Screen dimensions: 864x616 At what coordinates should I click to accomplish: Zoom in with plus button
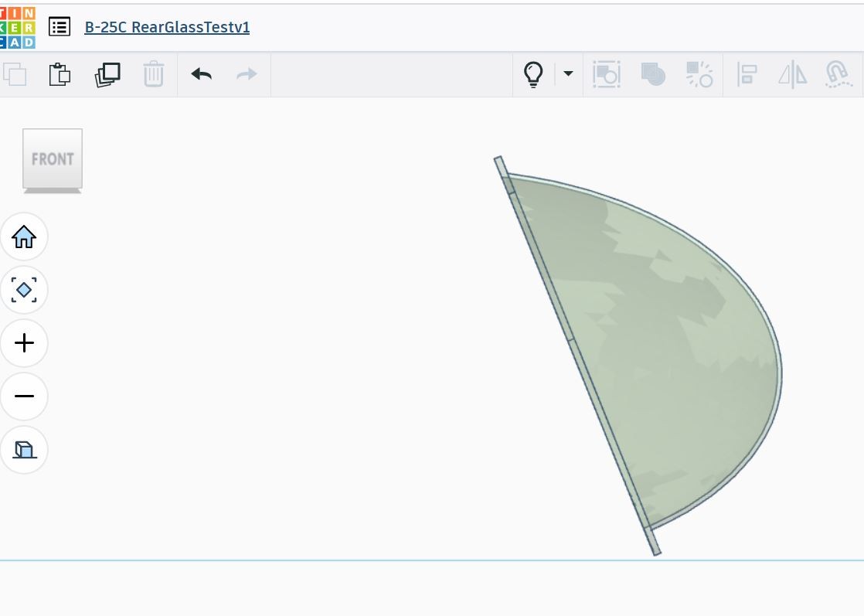(x=24, y=342)
